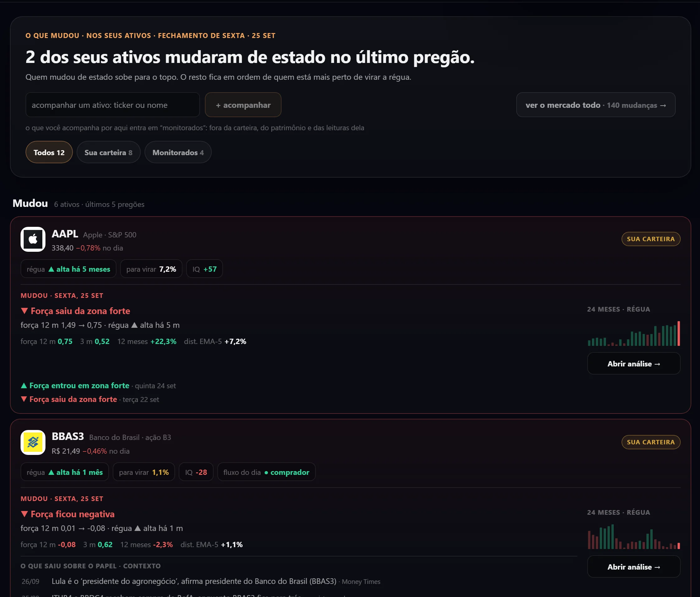Click 'SUA CARTEIRA' badge on AAPL card
This screenshot has width=700, height=597.
point(651,239)
